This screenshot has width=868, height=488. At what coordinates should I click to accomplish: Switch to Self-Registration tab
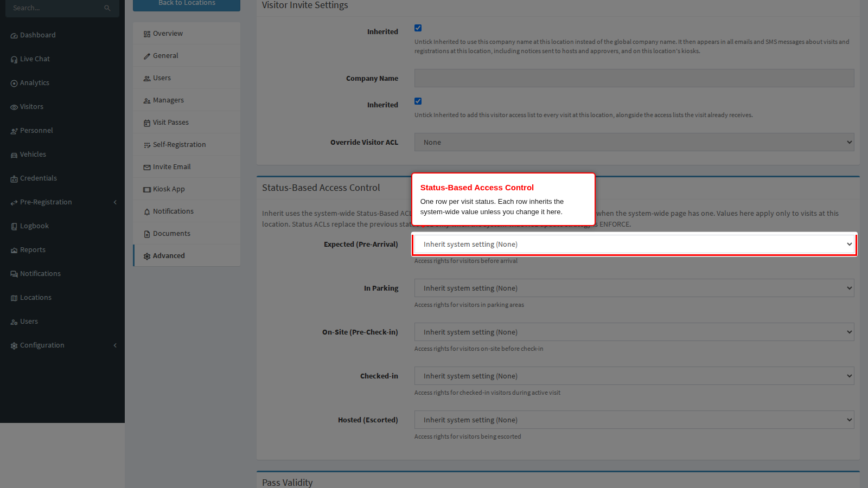tap(187, 145)
